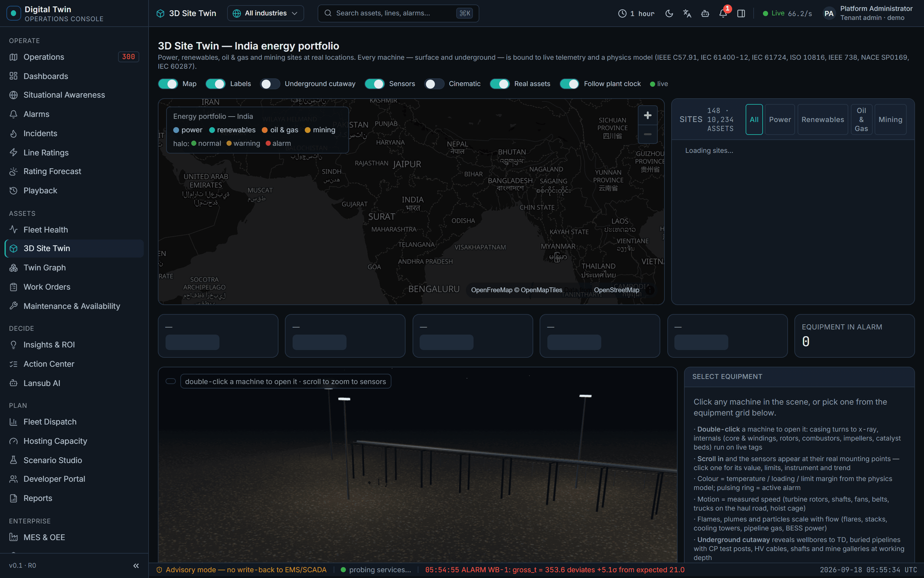Open Reports document icon
This screenshot has height=578, width=924.
(14, 498)
